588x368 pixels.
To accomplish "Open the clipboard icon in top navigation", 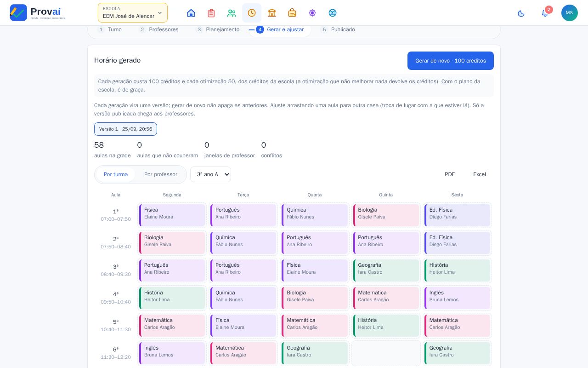I will coord(211,13).
